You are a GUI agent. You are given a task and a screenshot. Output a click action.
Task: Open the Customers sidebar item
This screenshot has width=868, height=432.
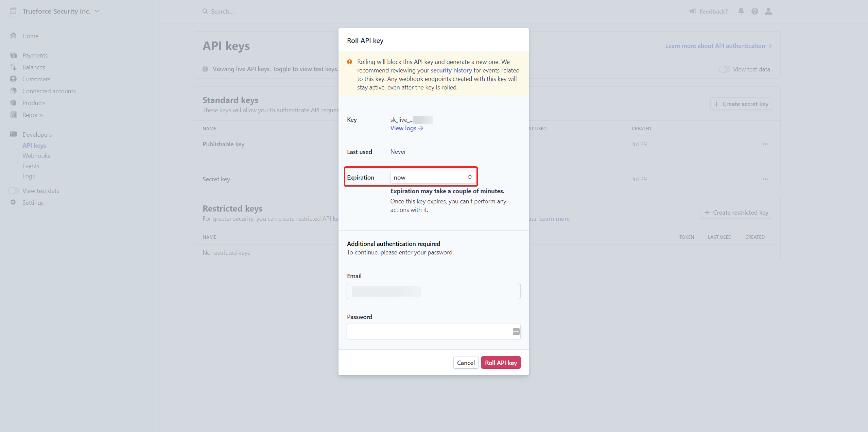[x=36, y=79]
